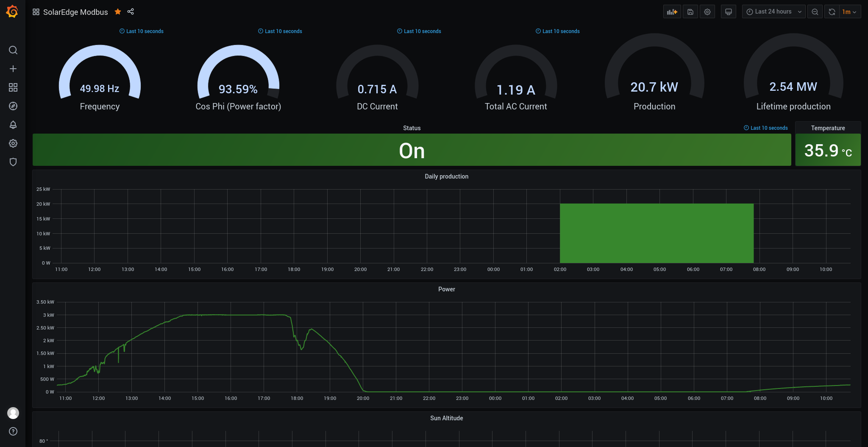The image size is (868, 447).
Task: Open the Alerting bell icon
Action: 13,125
